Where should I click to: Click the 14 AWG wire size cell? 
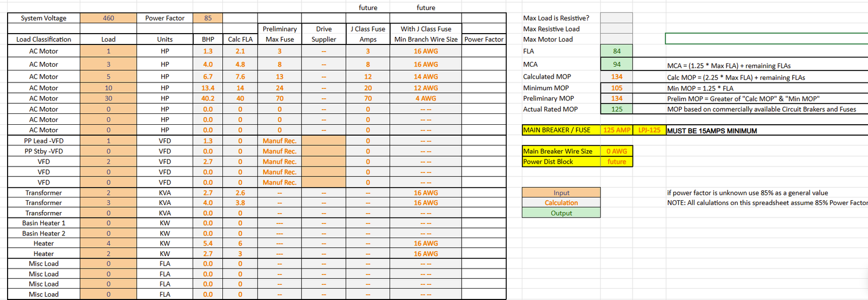426,76
